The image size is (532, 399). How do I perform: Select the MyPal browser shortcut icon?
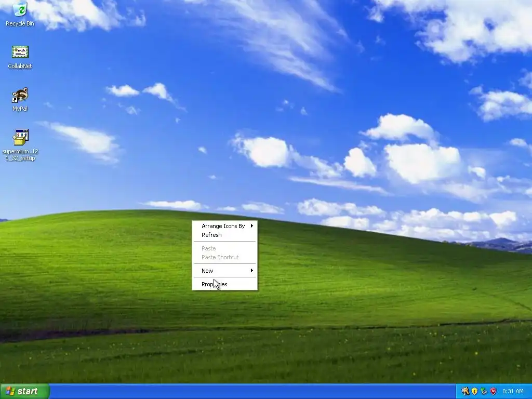click(x=20, y=100)
